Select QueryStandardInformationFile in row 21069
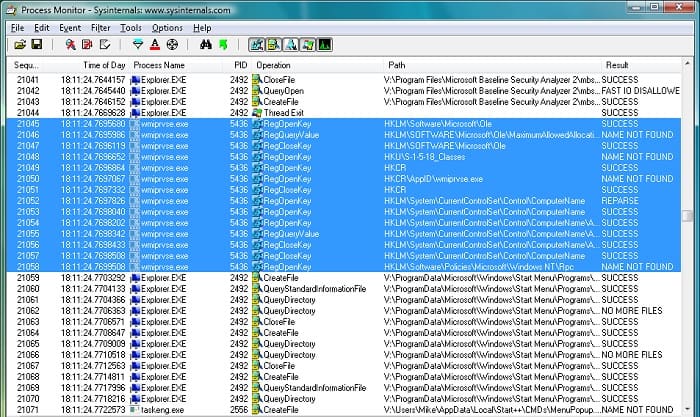700x417 pixels. tap(315, 388)
